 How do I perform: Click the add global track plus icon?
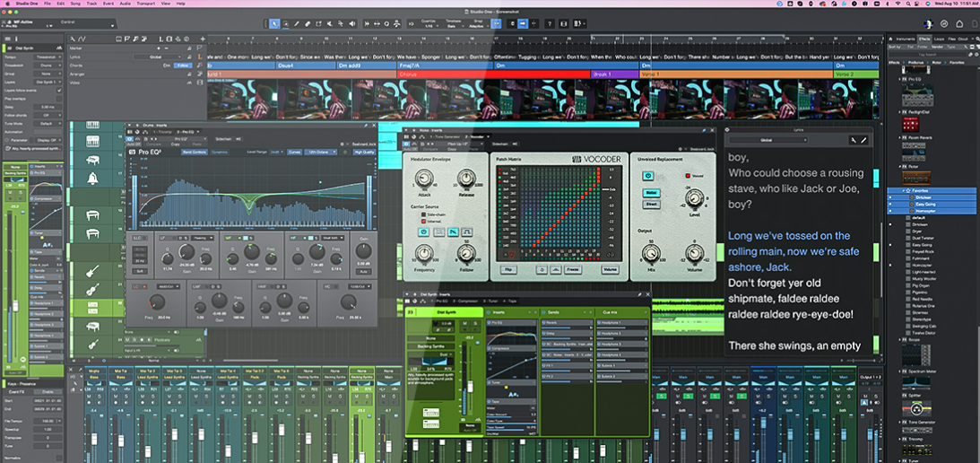coord(203,39)
